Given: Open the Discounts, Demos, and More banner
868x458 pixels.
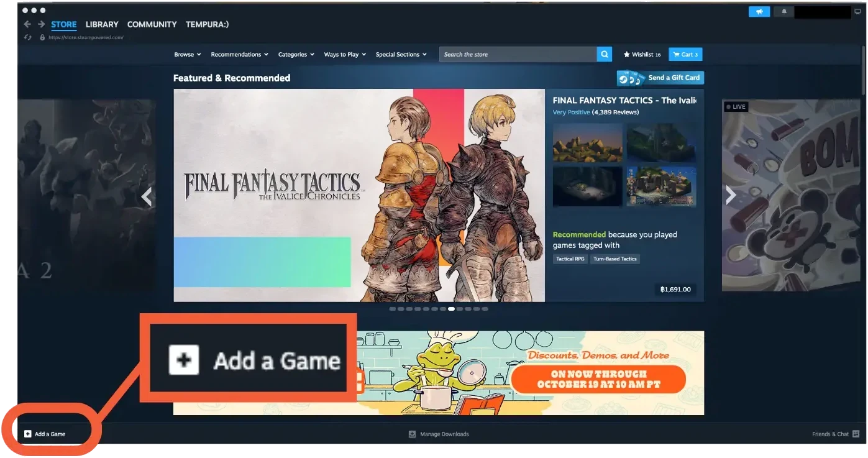Looking at the screenshot, I should click(439, 373).
